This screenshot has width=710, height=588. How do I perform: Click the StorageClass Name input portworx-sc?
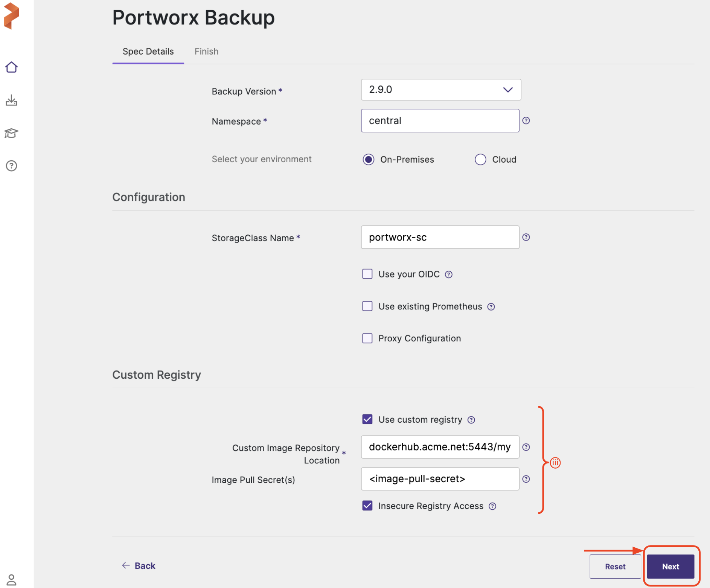coord(440,237)
